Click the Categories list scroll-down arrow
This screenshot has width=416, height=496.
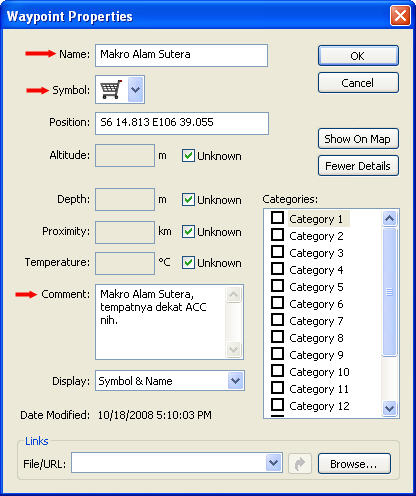(x=390, y=408)
